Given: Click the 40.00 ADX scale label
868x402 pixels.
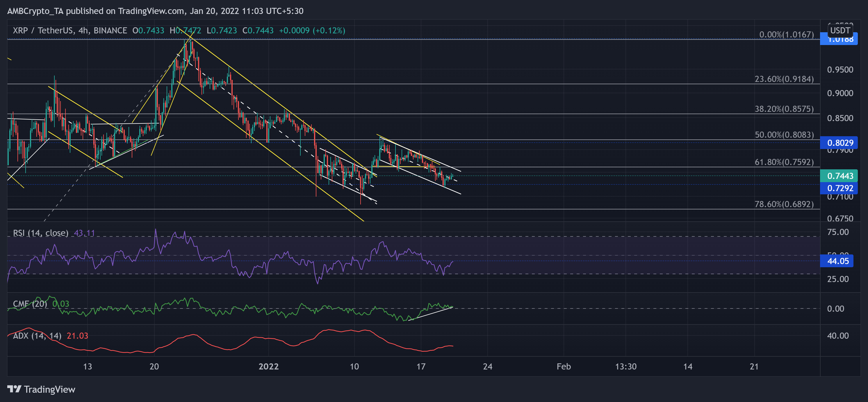Looking at the screenshot, I should [x=838, y=336].
